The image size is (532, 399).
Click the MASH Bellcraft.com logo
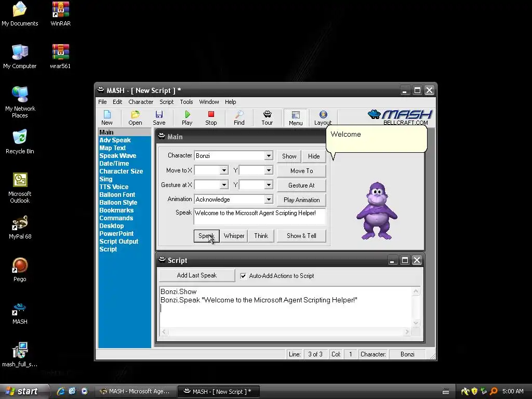coord(401,117)
